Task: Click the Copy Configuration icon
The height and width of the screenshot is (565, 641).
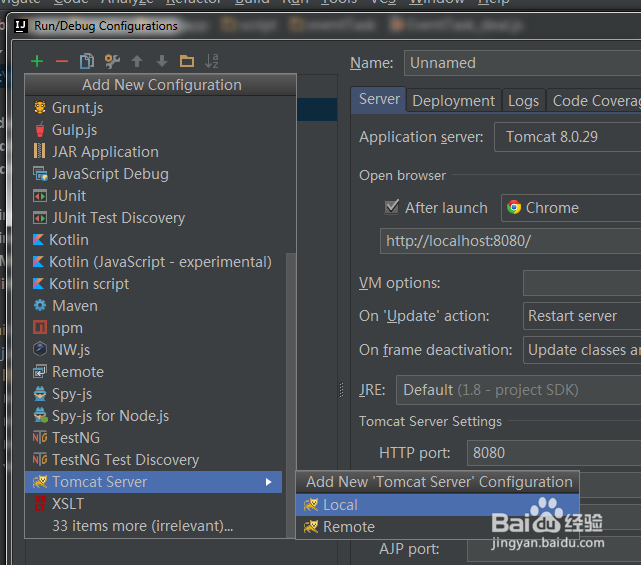Action: click(x=87, y=61)
